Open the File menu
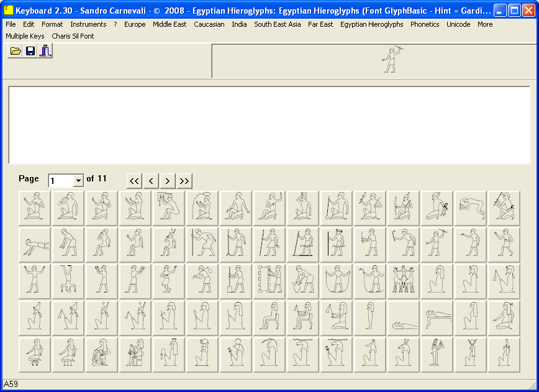 pyautogui.click(x=11, y=24)
